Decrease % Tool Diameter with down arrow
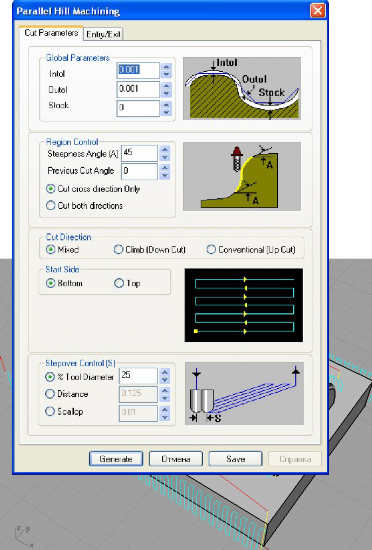Screen dimensions: 372x550 (x=164, y=380)
